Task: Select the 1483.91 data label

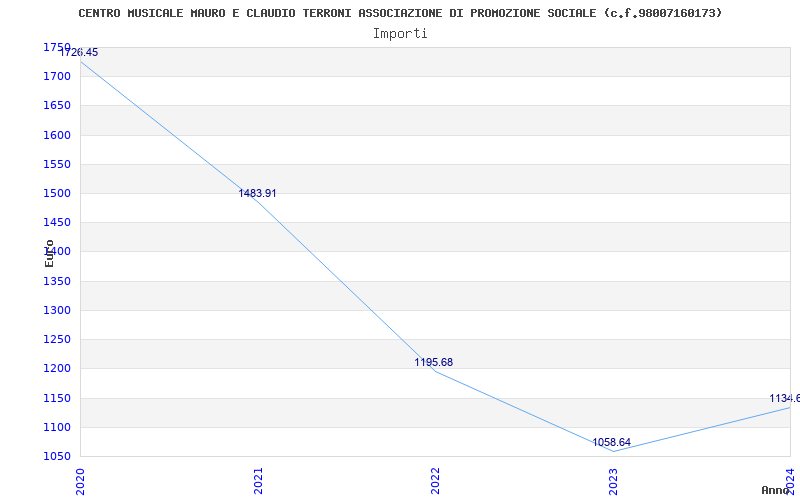Action: click(258, 193)
